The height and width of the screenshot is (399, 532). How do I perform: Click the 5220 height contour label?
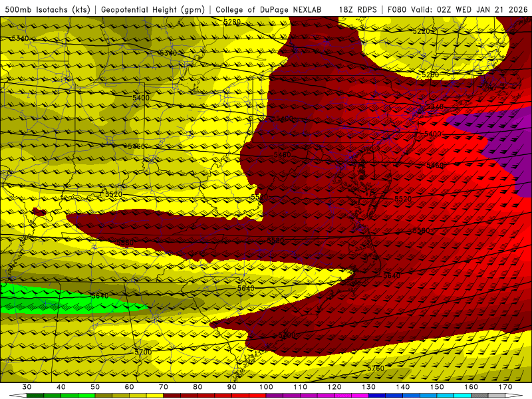click(x=421, y=31)
